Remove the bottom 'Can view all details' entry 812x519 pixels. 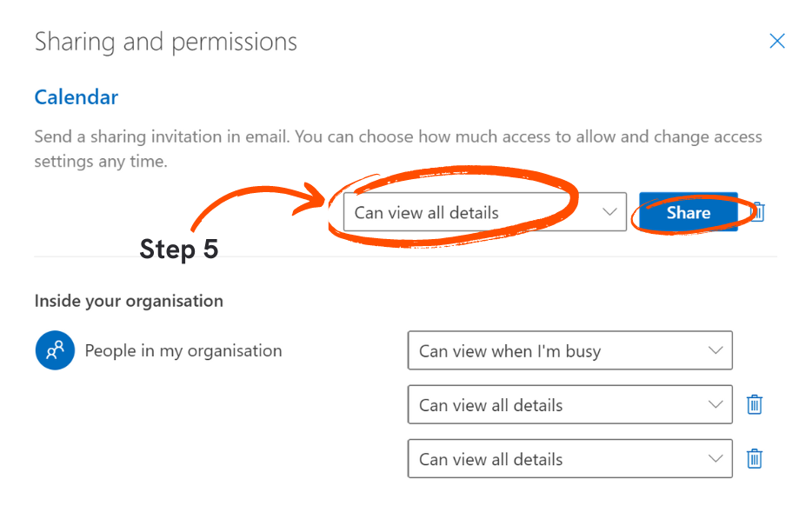[x=754, y=458]
